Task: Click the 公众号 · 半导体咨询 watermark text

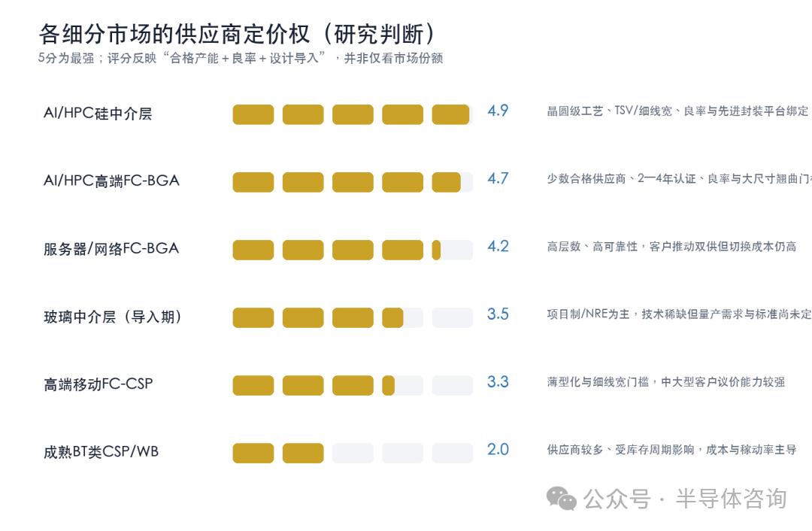Action: tap(685, 499)
